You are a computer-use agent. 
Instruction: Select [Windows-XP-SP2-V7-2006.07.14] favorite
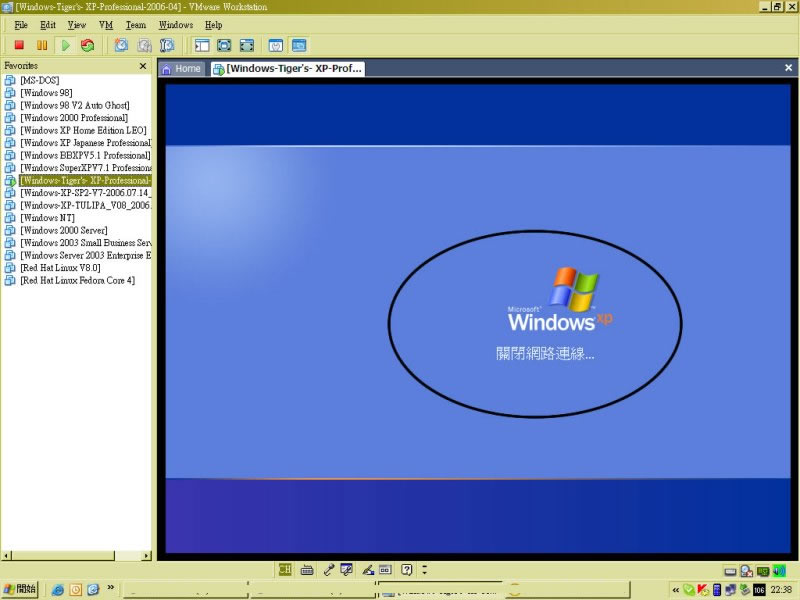click(x=85, y=193)
